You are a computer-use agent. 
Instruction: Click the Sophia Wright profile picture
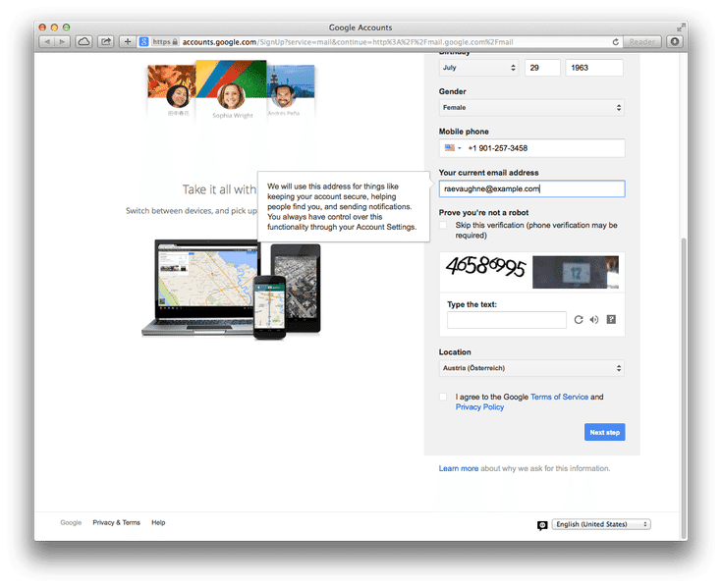(x=231, y=95)
